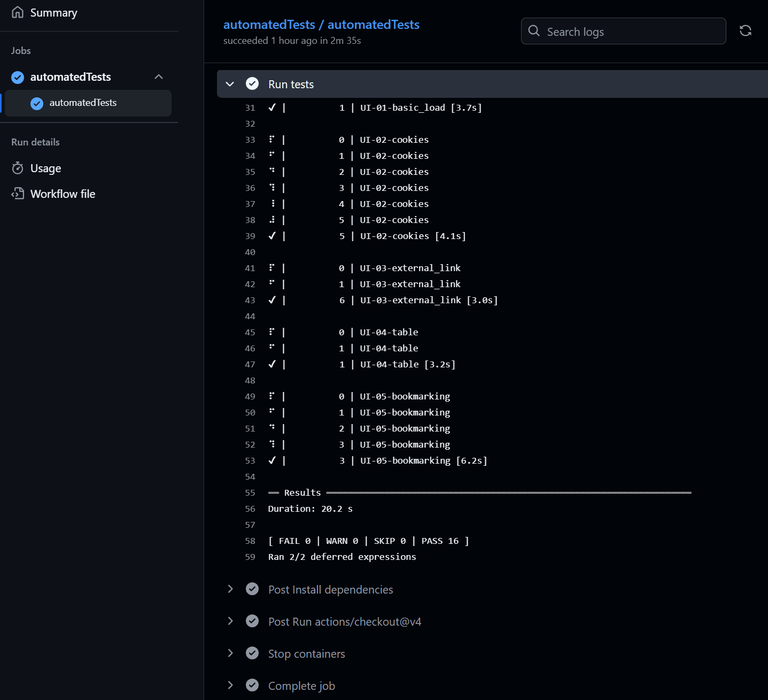768x700 pixels.
Task: Click the status icon of the automatedTests job group
Action: [x=18, y=77]
